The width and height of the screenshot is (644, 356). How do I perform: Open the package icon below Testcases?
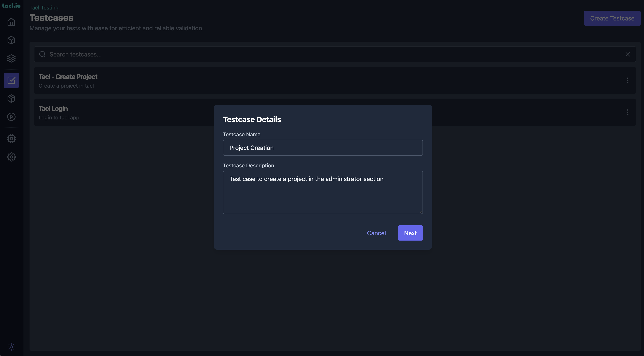pyautogui.click(x=11, y=98)
